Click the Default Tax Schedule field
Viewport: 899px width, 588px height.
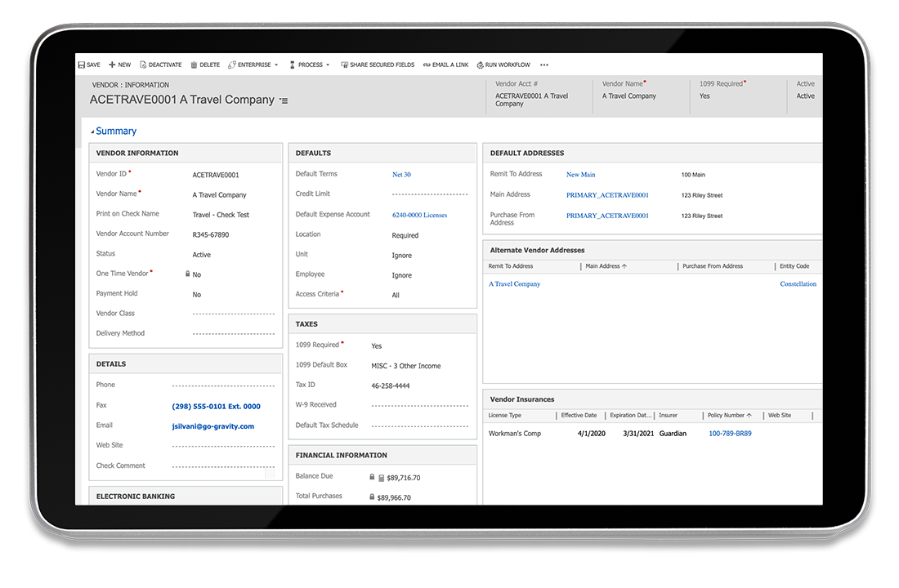click(x=420, y=426)
